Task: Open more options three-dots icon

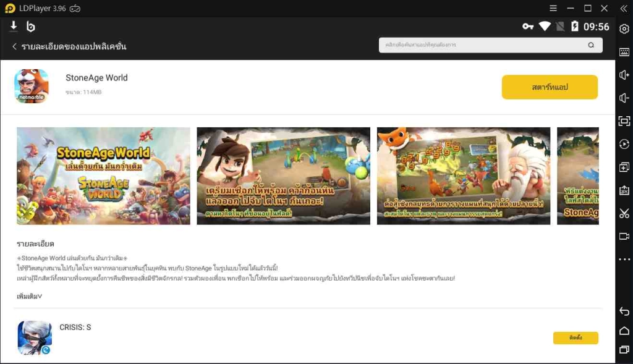Action: pos(624,259)
